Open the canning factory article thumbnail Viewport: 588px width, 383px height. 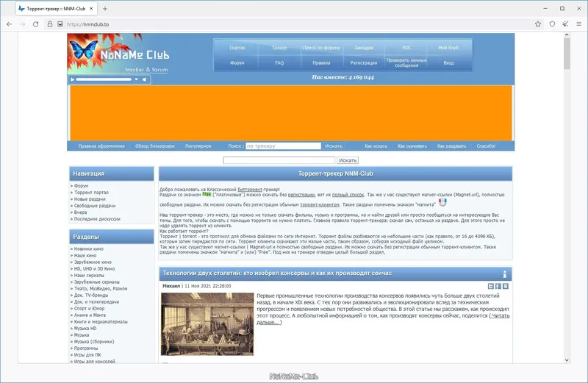pos(207,324)
